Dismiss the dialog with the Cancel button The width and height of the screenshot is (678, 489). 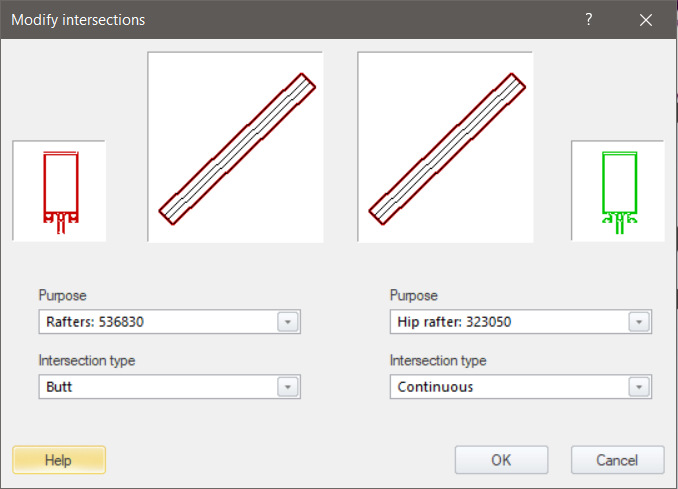pos(618,460)
